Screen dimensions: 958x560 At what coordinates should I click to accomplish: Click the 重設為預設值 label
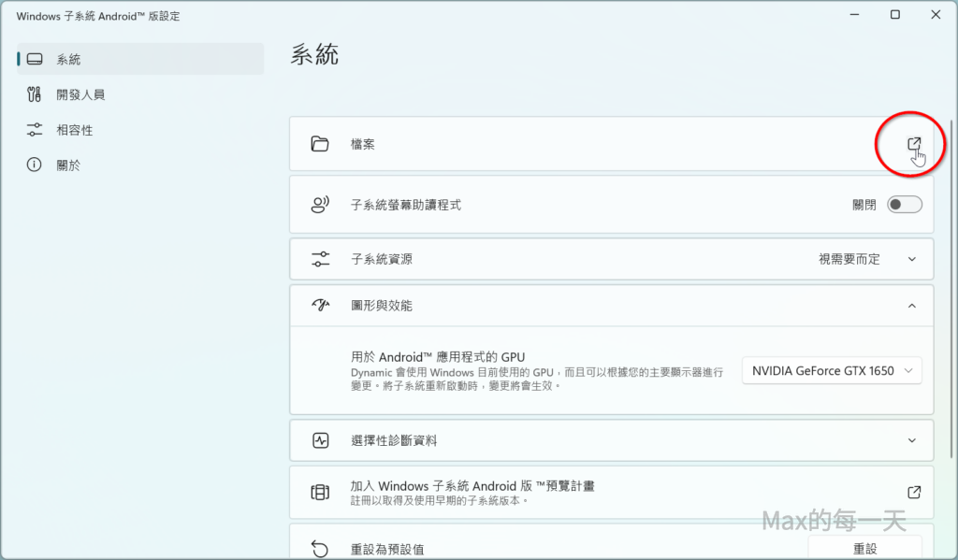click(387, 549)
